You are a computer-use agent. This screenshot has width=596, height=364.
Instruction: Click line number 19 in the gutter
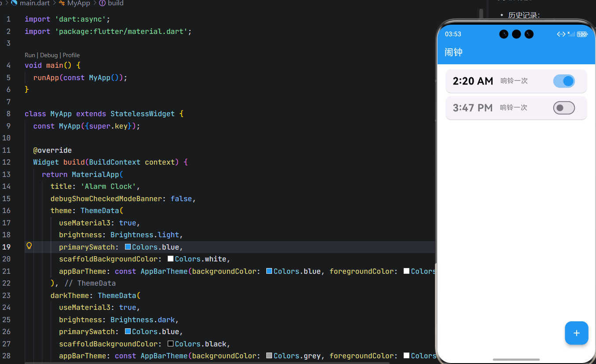pos(7,247)
